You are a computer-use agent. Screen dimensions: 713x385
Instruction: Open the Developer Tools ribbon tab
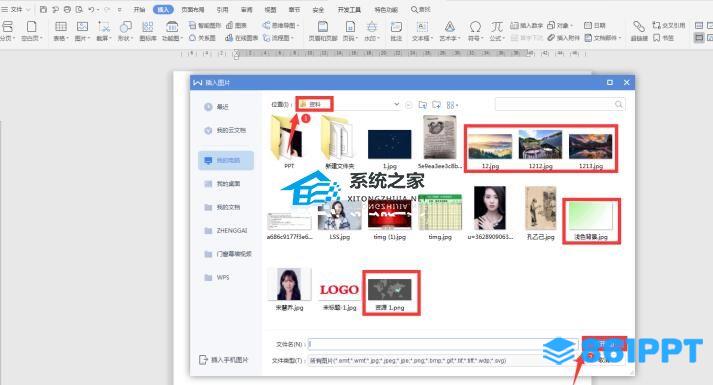point(349,10)
